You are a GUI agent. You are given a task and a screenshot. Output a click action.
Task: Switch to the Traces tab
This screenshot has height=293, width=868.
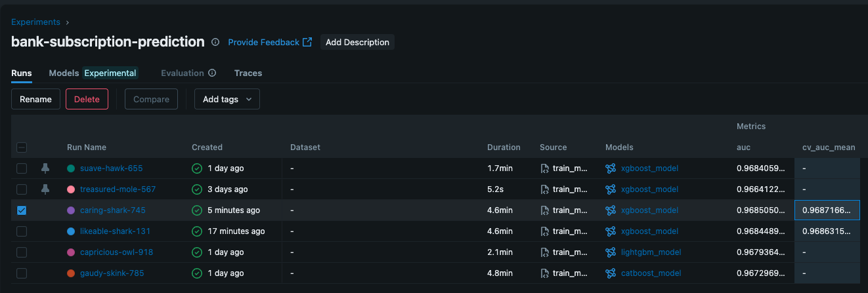[x=248, y=73]
